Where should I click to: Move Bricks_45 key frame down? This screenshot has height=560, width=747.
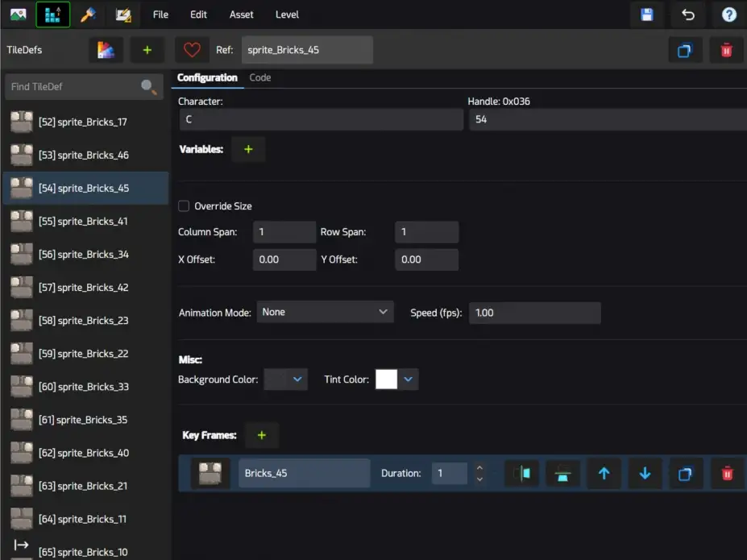click(645, 473)
